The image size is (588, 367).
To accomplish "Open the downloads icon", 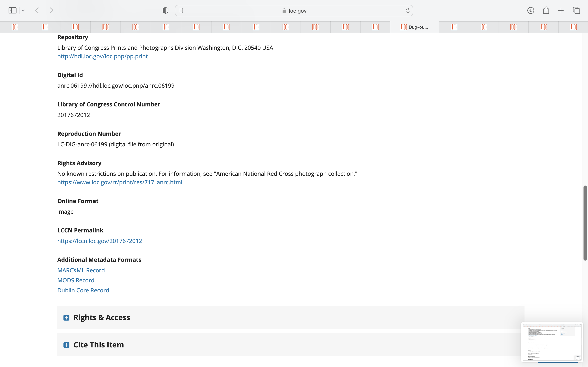I will [x=530, y=10].
